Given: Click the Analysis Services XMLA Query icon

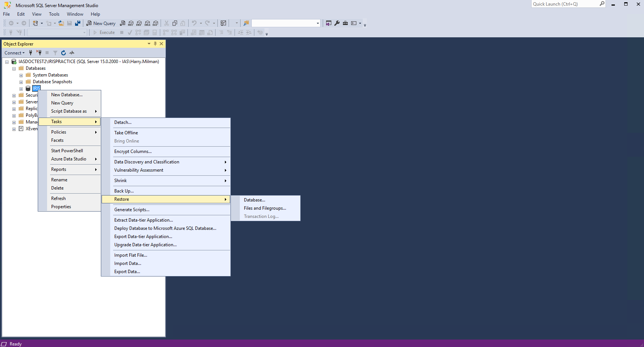Looking at the screenshot, I should coord(147,23).
